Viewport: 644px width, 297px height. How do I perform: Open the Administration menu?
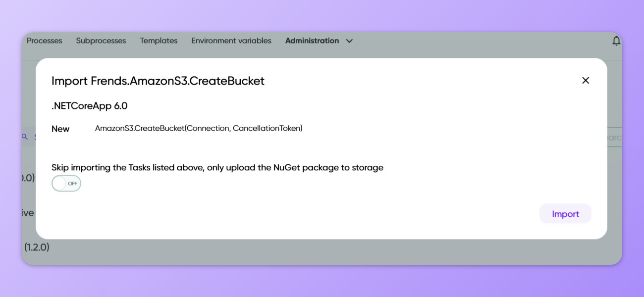pyautogui.click(x=312, y=41)
